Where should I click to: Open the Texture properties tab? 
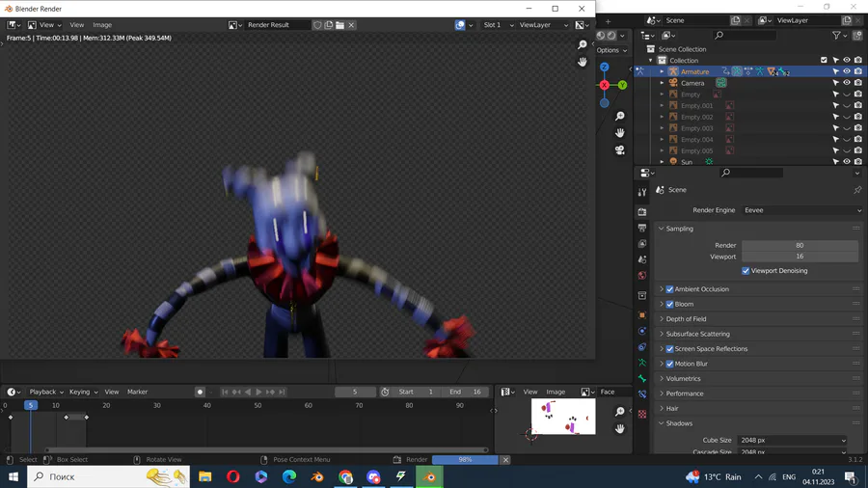642,414
